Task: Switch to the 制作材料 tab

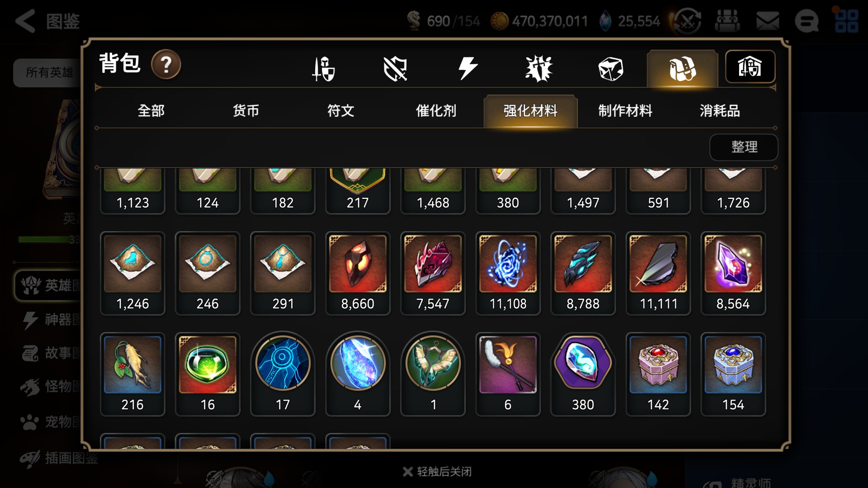Action: click(x=625, y=111)
